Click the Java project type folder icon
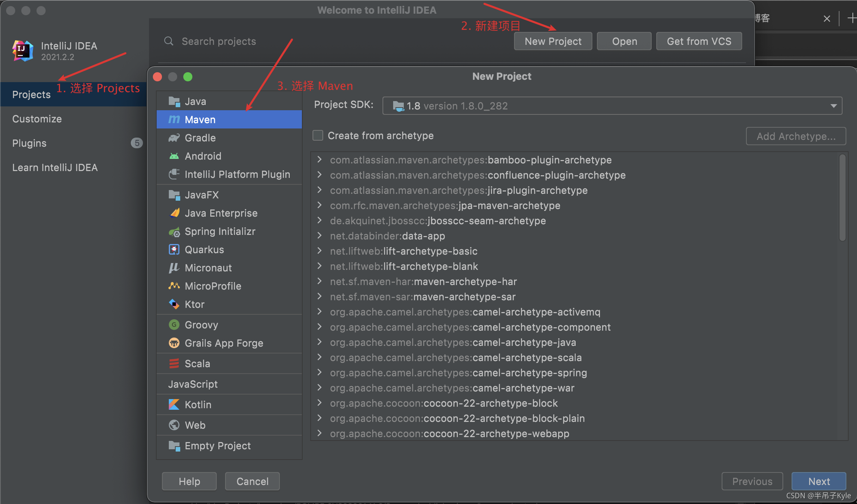The height and width of the screenshot is (504, 857). coord(174,101)
